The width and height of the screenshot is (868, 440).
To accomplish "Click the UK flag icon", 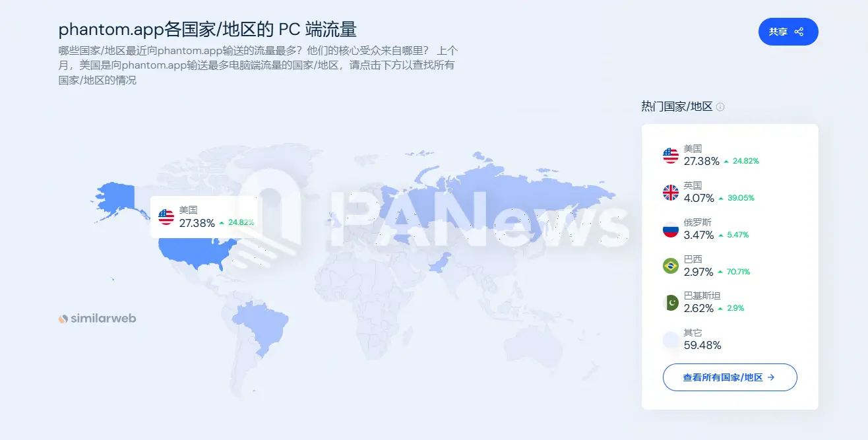I will pos(671,193).
